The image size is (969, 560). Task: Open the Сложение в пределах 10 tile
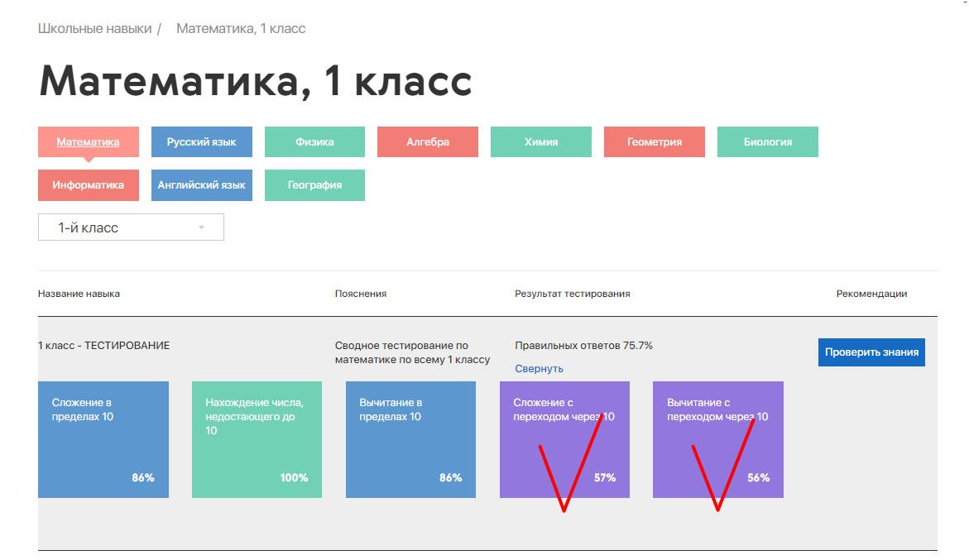[103, 439]
